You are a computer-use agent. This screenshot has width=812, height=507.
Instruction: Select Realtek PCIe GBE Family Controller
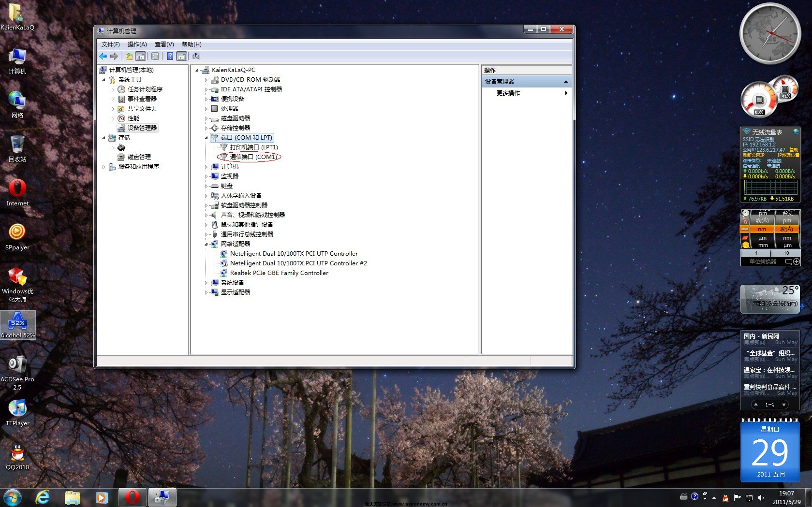pyautogui.click(x=279, y=273)
